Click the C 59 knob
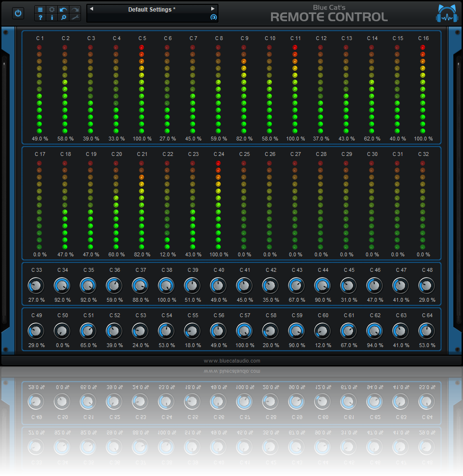463x476 pixels. (x=296, y=331)
